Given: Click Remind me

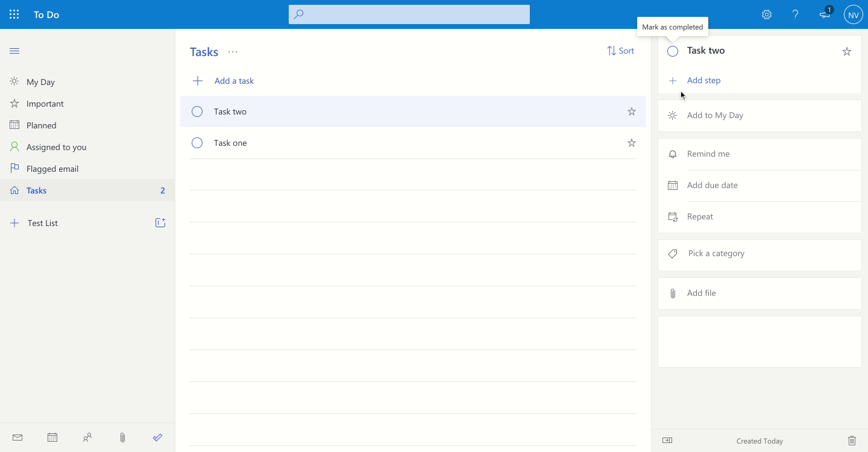Looking at the screenshot, I should (x=708, y=154).
